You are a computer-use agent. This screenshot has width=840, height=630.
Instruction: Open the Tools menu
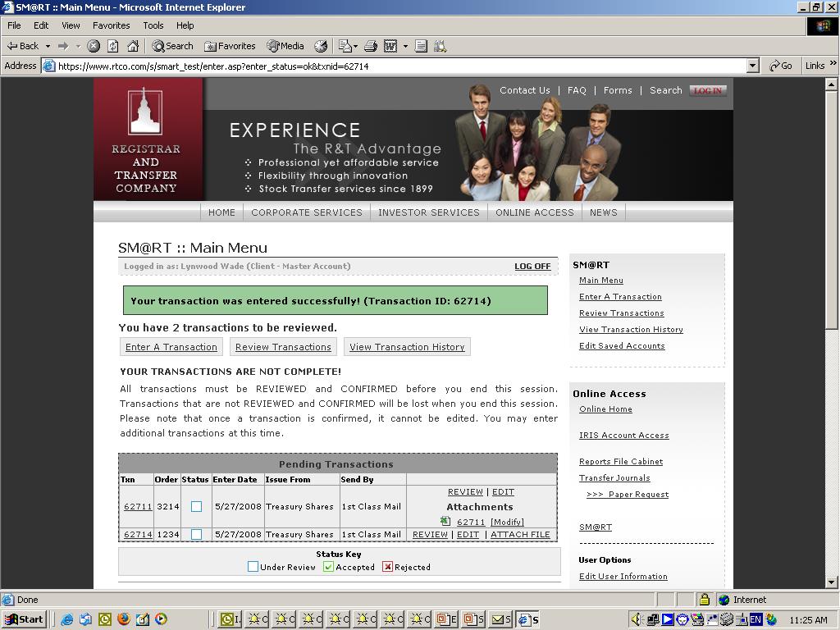(x=153, y=25)
